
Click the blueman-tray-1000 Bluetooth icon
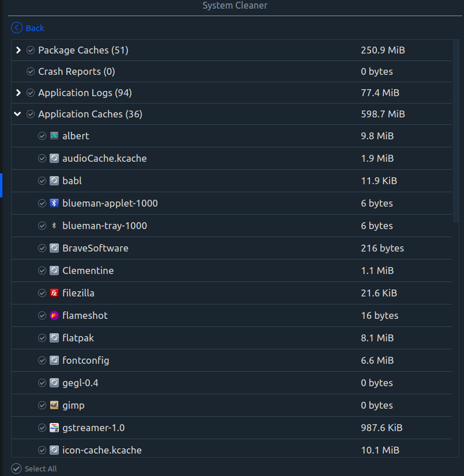54,226
